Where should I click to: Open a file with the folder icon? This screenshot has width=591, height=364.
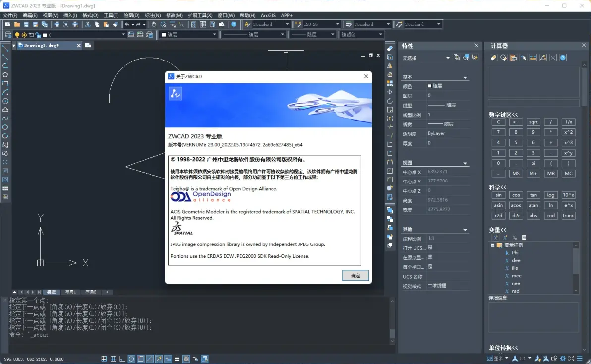17,24
